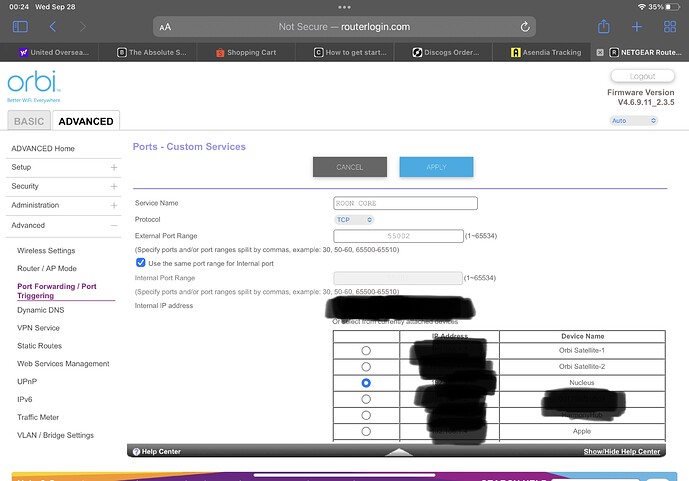This screenshot has height=481, width=689.
Task: Open the Protocol TCP dropdown
Action: point(354,220)
